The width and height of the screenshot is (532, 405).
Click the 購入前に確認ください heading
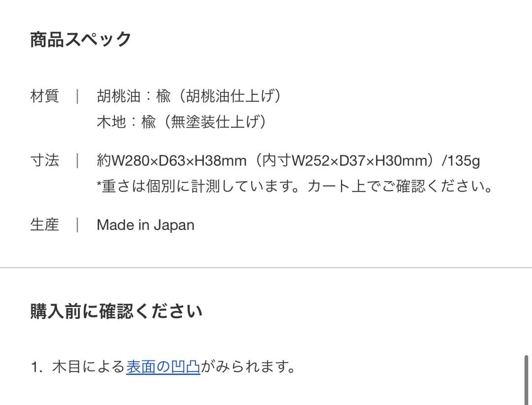[116, 312]
